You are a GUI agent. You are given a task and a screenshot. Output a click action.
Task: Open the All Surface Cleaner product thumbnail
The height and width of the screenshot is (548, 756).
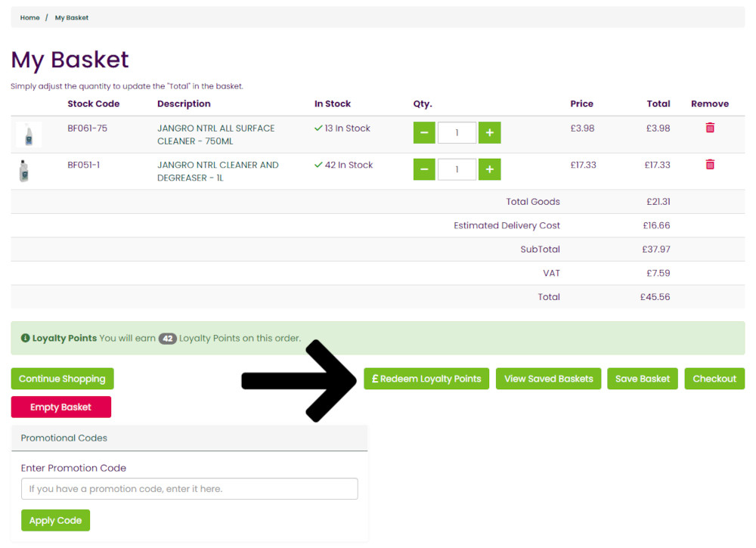pyautogui.click(x=29, y=135)
